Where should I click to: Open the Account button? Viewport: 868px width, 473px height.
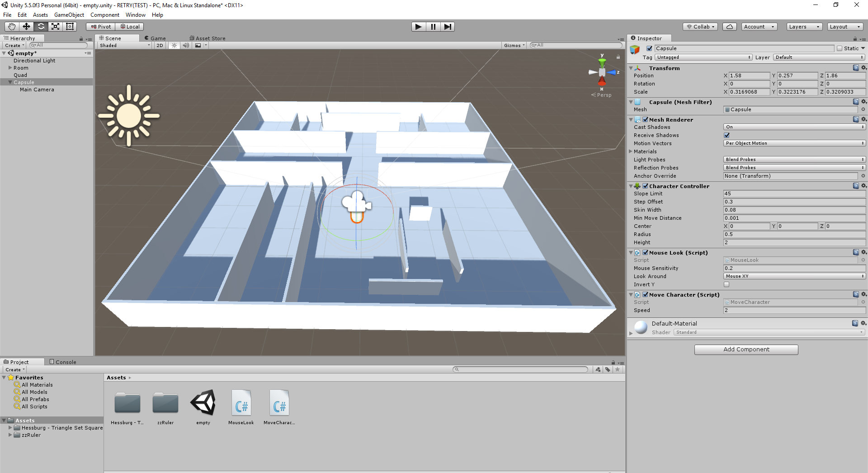pyautogui.click(x=759, y=27)
